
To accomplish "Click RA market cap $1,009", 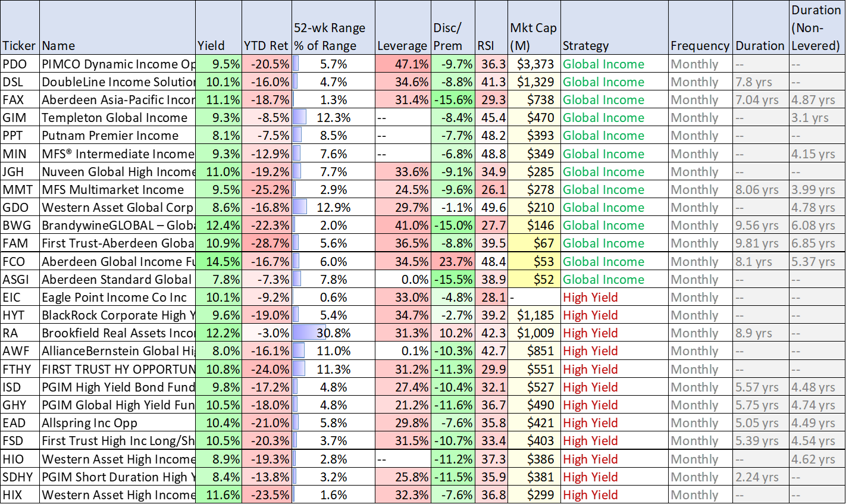I will (534, 333).
